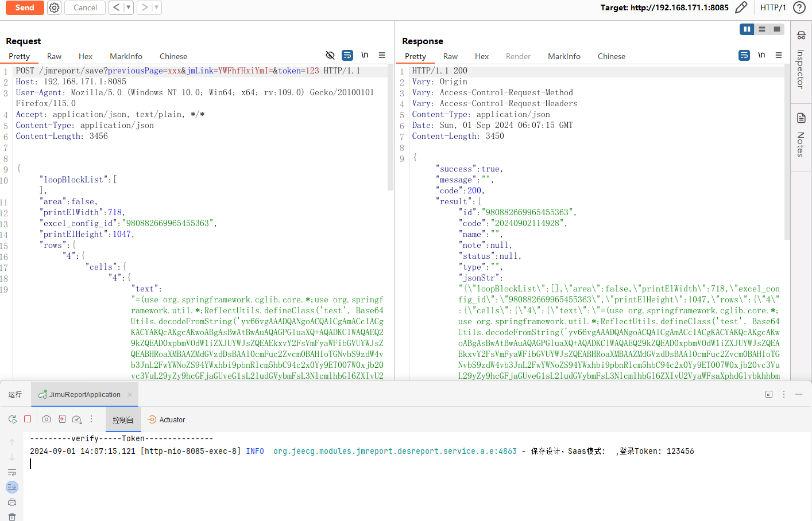Open run panel view-mode window icon
Viewport: 812px width, 521px height.
(769, 394)
